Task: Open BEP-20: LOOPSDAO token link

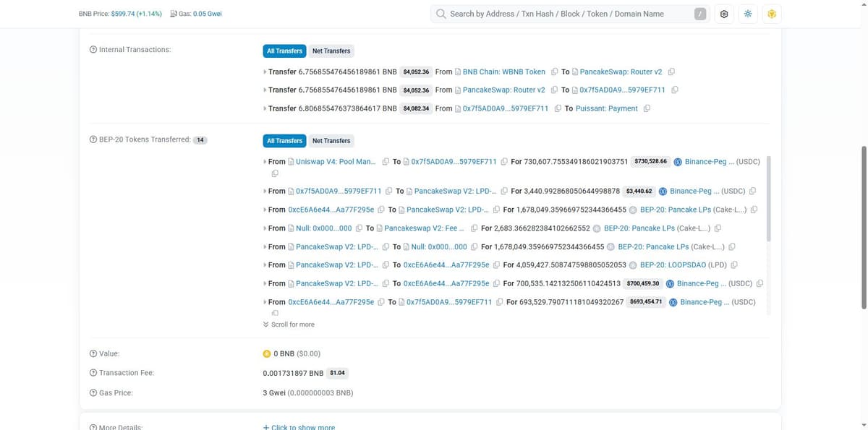Action: tap(684, 265)
